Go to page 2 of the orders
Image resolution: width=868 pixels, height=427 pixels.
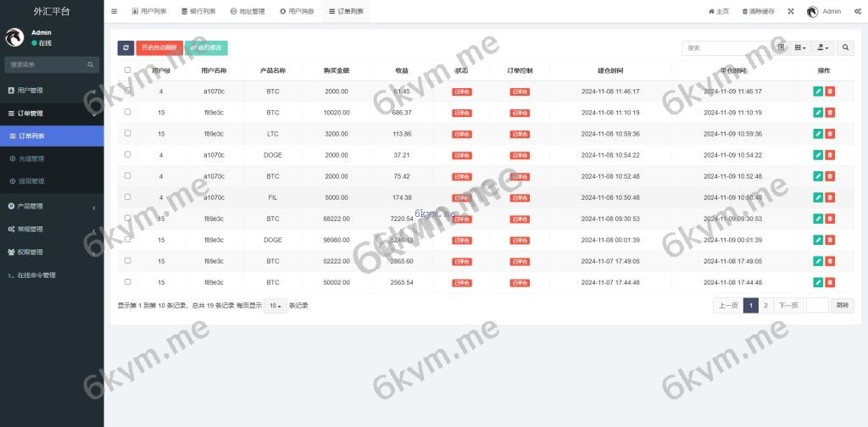click(765, 305)
